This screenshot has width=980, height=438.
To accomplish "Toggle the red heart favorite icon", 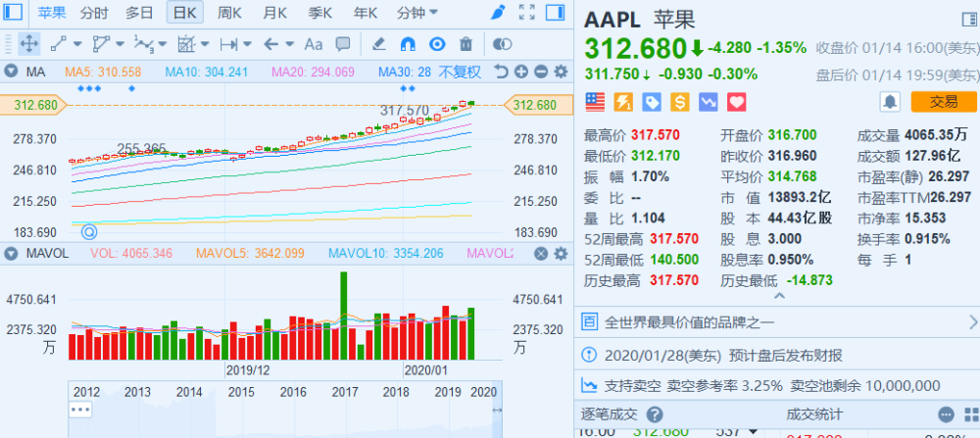I will pyautogui.click(x=737, y=102).
